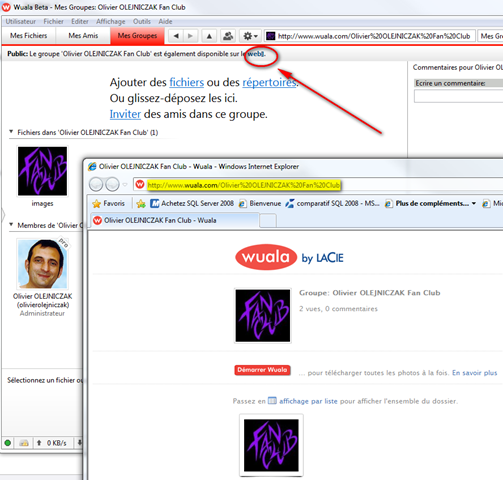Screen dimensions: 503x480
Task: Click the 'images' folder name label
Action: [x=42, y=203]
